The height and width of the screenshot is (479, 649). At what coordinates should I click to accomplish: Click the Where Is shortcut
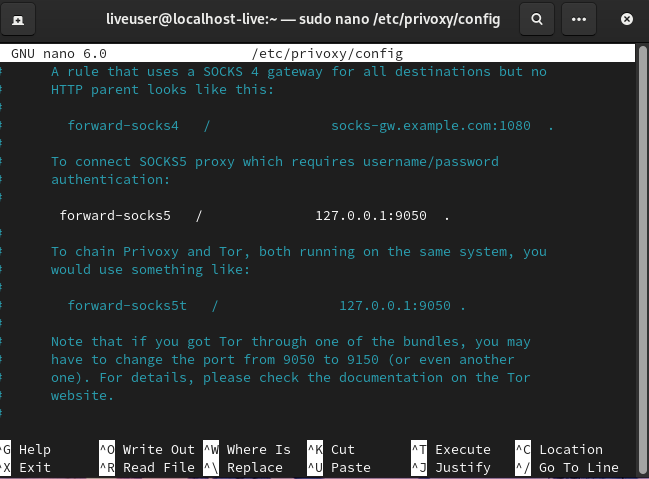[x=258, y=450]
